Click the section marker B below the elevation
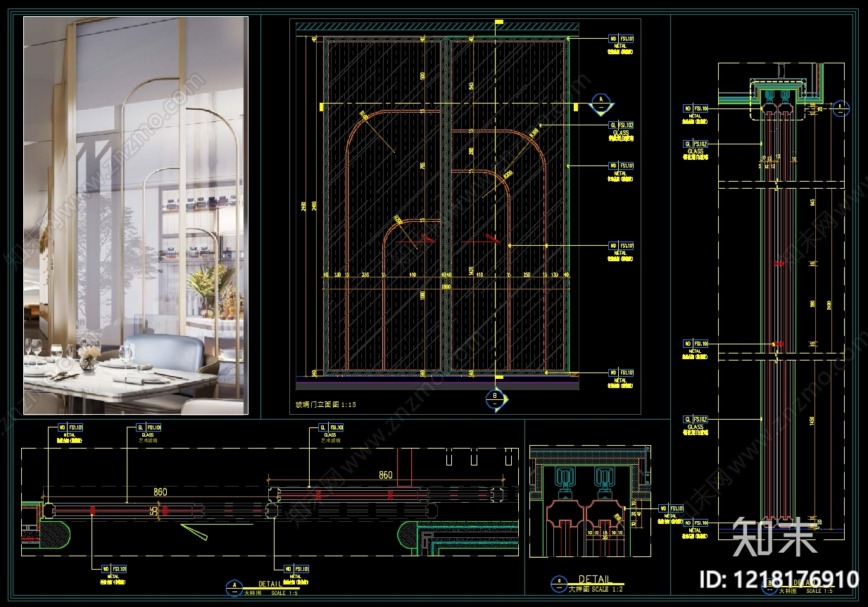 (x=496, y=399)
